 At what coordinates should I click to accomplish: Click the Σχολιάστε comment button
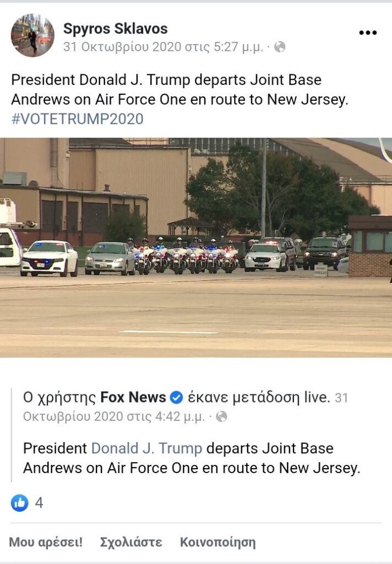coord(131,542)
